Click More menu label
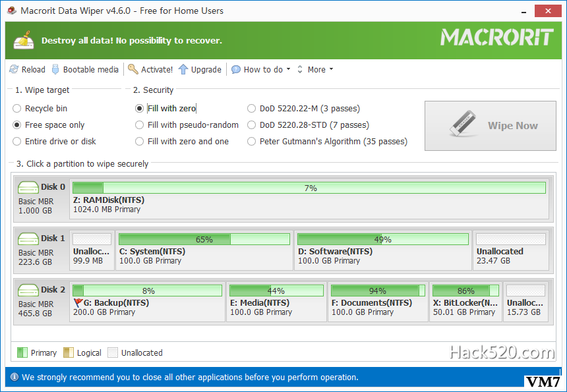567x392 pixels. [x=316, y=69]
